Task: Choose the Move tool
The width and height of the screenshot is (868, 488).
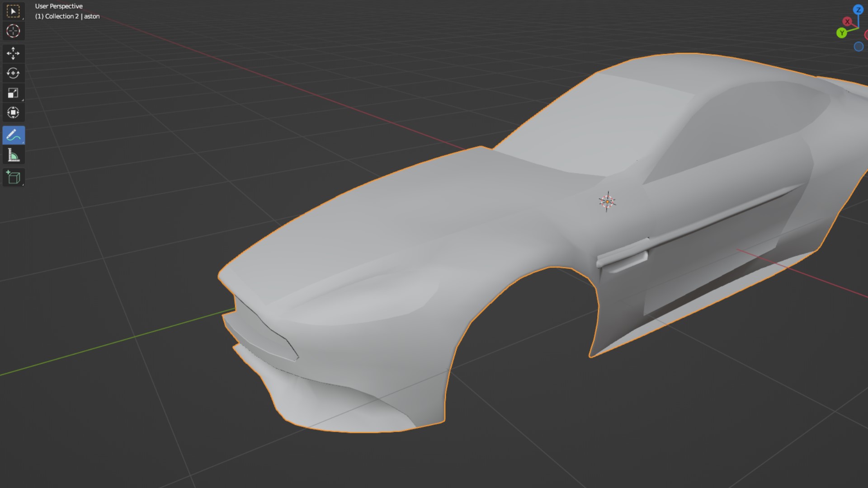Action: [x=13, y=53]
